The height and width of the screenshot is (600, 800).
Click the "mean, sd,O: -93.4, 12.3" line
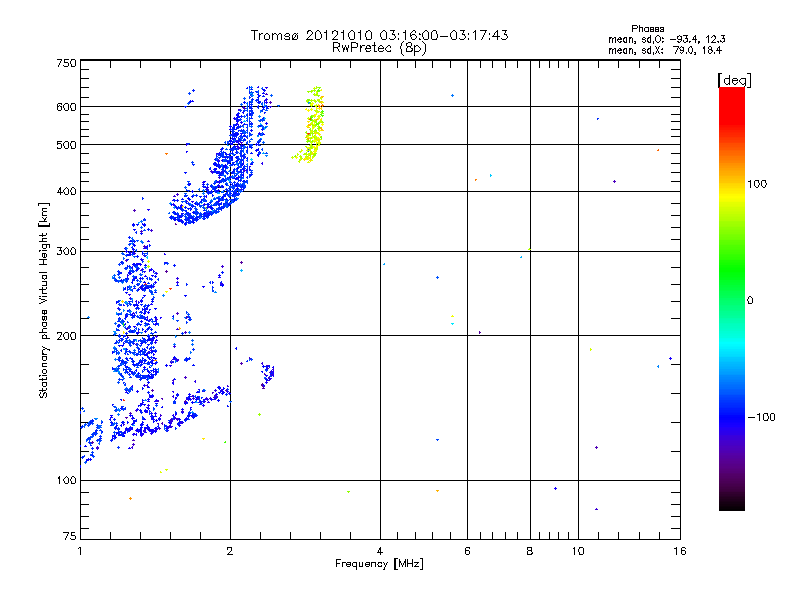tap(666, 39)
